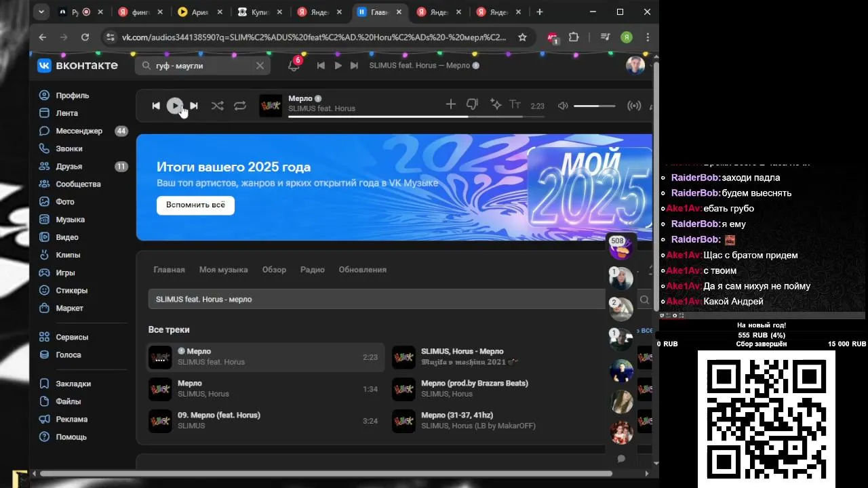Click the dislike thumbs-down icon in player
The width and height of the screenshot is (868, 488).
pos(473,104)
